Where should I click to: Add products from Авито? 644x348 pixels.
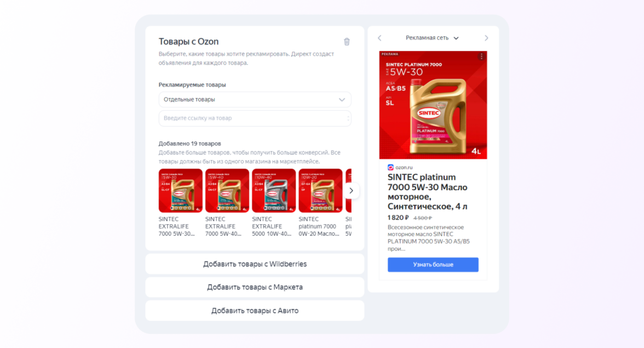[255, 311]
